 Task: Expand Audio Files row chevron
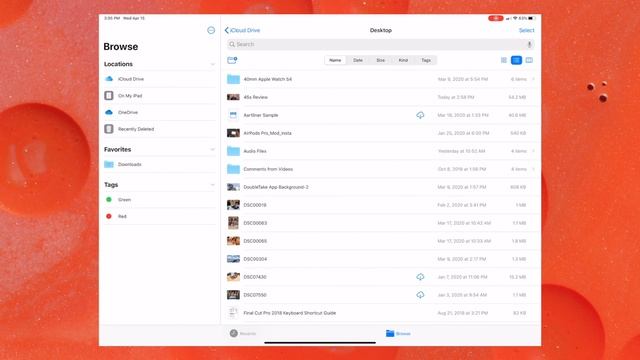pos(533,151)
